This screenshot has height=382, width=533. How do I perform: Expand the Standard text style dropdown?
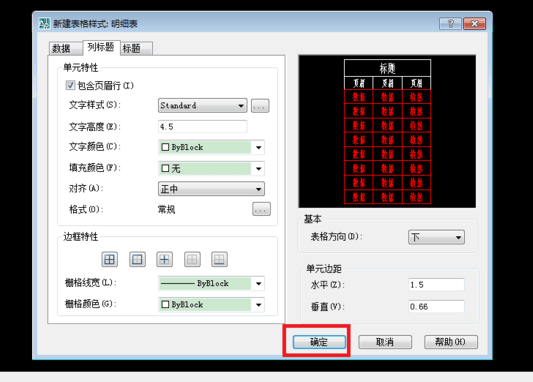pyautogui.click(x=202, y=106)
